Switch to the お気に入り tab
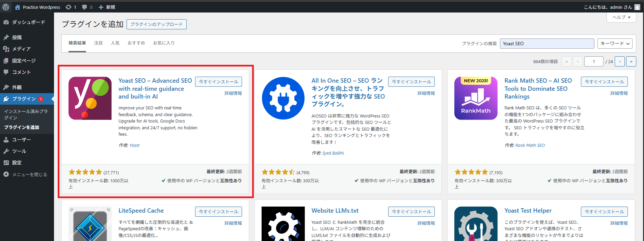This screenshot has width=644, height=241. (164, 43)
